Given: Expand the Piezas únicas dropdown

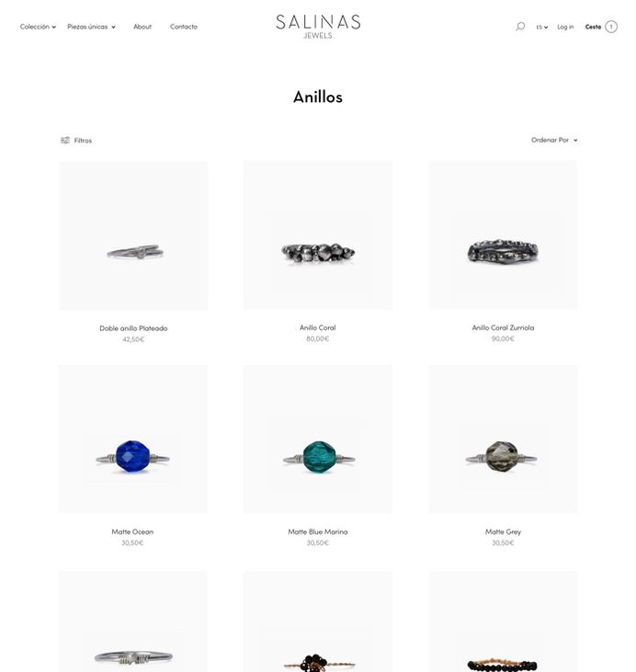Looking at the screenshot, I should tap(91, 27).
